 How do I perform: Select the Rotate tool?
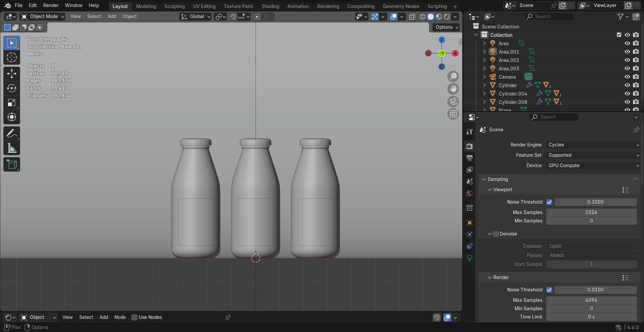click(12, 88)
